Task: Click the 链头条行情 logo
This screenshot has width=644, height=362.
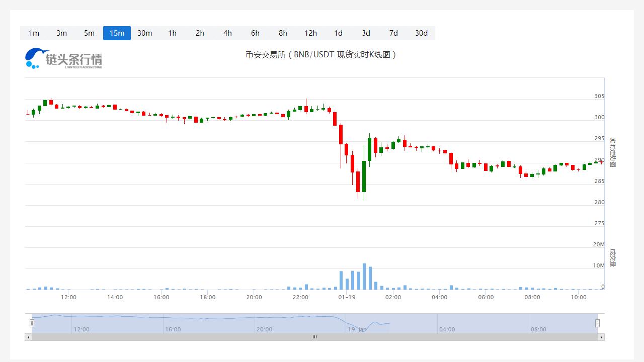Action: tap(64, 58)
